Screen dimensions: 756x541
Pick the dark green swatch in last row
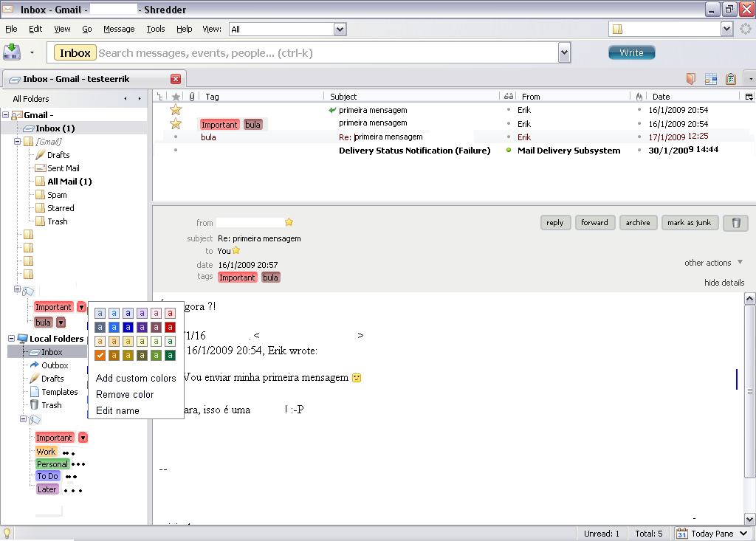tap(171, 355)
